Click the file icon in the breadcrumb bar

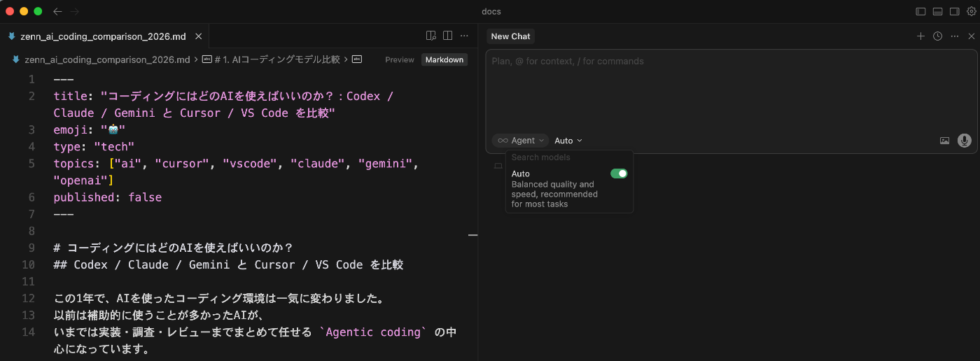pyautogui.click(x=16, y=59)
